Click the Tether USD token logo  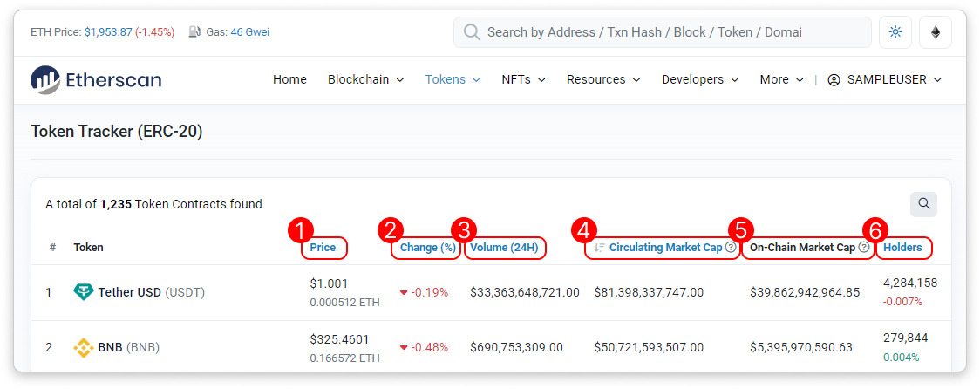pos(84,292)
